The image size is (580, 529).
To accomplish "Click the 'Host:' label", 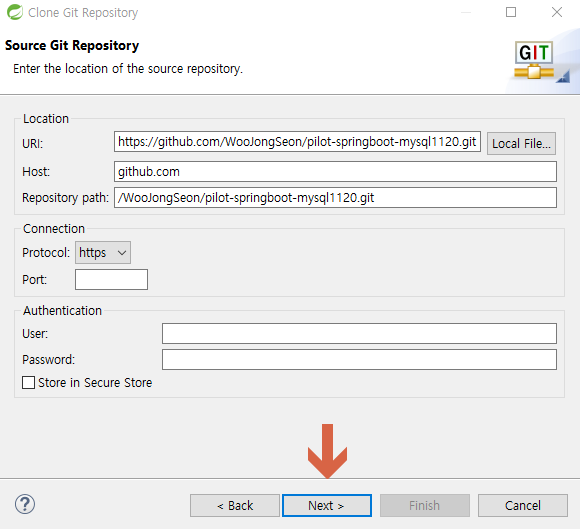I will (x=36, y=172).
